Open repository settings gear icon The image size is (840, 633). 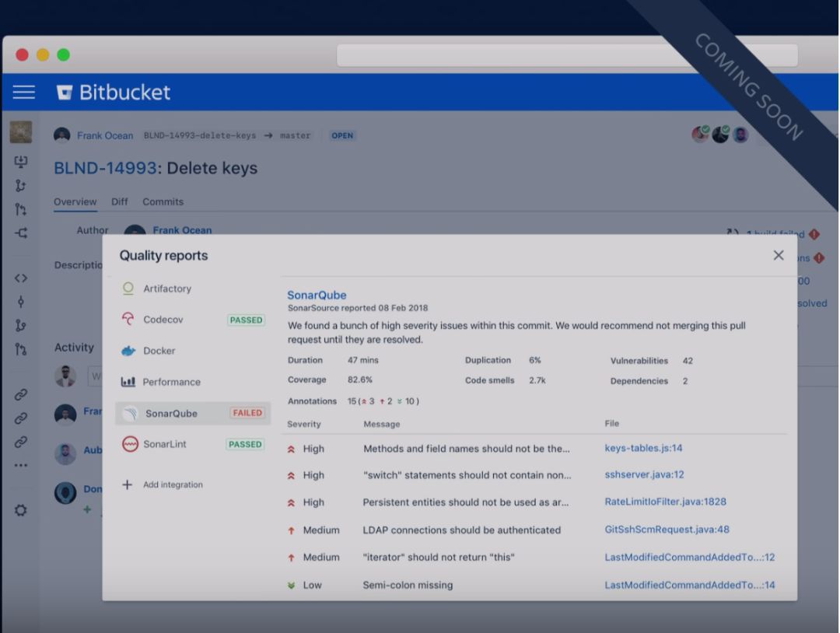tap(21, 510)
